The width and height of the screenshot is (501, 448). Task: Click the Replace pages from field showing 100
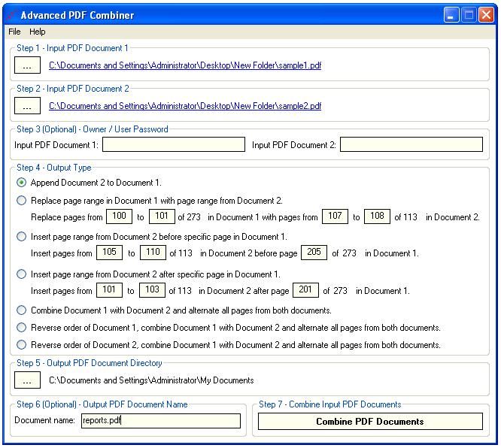119,216
